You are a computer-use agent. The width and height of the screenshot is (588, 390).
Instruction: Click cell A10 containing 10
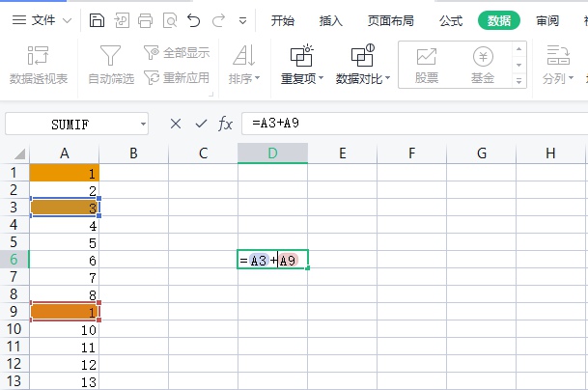[x=64, y=329]
